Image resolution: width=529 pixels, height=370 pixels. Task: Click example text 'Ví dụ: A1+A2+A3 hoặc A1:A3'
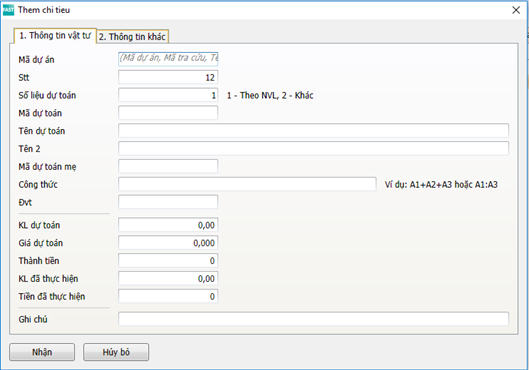coord(441,184)
